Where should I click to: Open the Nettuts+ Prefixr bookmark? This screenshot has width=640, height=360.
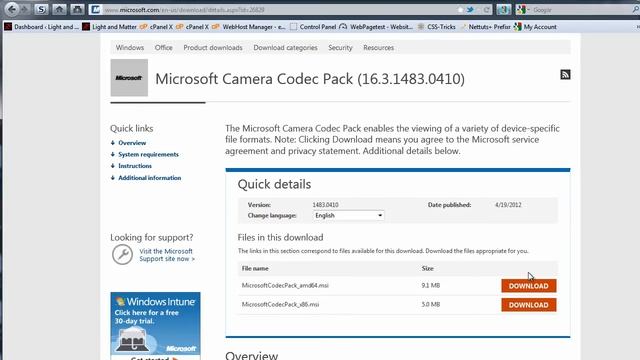coord(485,27)
